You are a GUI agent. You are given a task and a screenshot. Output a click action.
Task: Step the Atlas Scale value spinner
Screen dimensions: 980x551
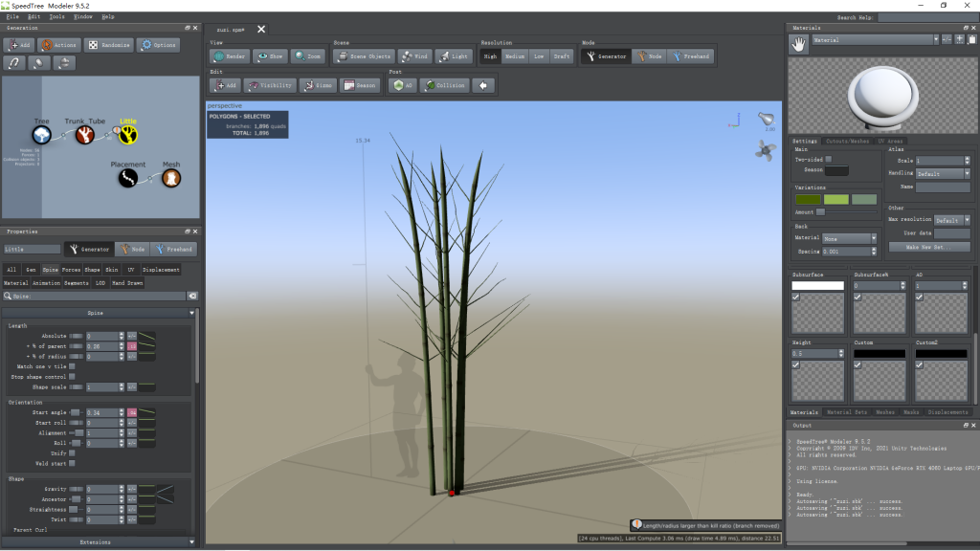coord(967,161)
